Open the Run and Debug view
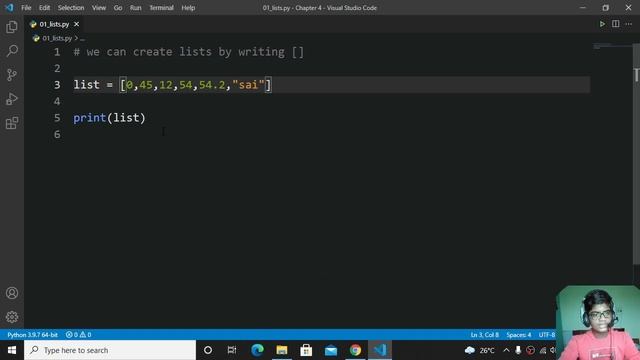 click(x=12, y=99)
